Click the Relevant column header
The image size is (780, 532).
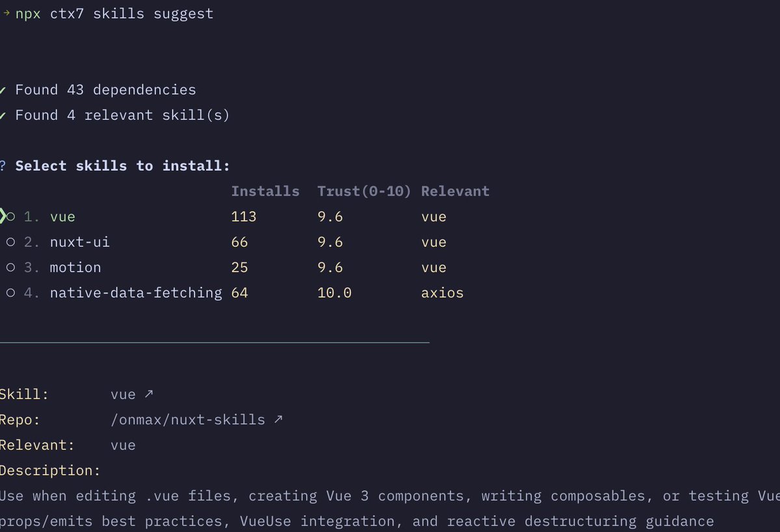point(455,191)
